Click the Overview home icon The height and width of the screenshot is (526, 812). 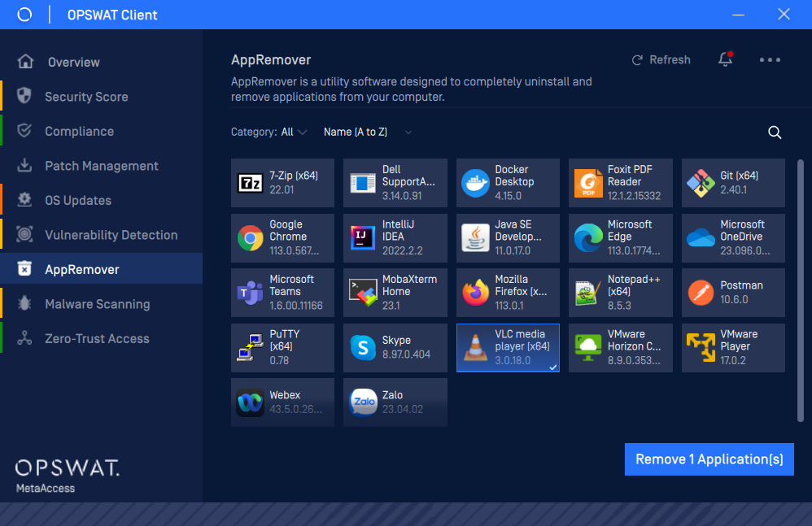(25, 62)
